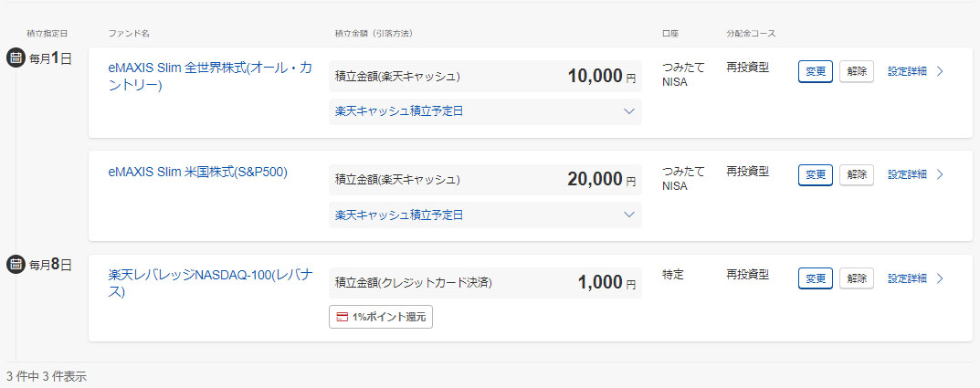Click chevron arrow next to レバナス 設定詳細
This screenshot has height=388, width=980.
coord(940,278)
